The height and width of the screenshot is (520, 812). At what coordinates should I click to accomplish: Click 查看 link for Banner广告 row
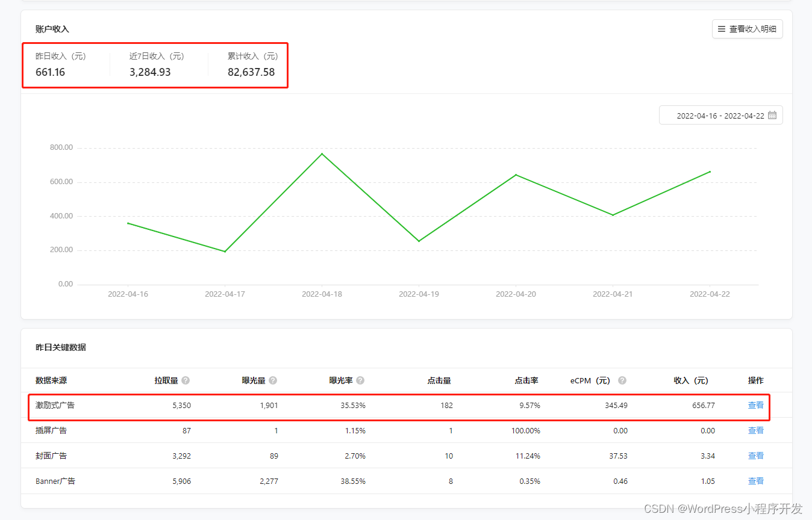(755, 481)
